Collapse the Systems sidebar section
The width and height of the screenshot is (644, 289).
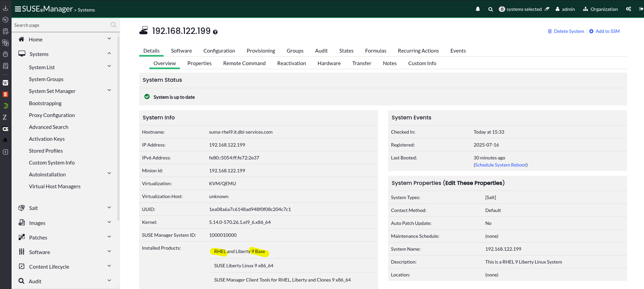tap(109, 54)
